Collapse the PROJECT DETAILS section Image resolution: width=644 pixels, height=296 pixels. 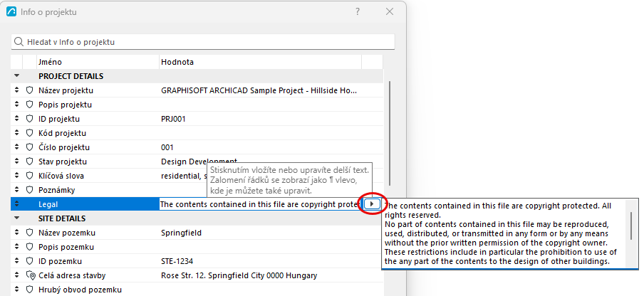point(17,76)
